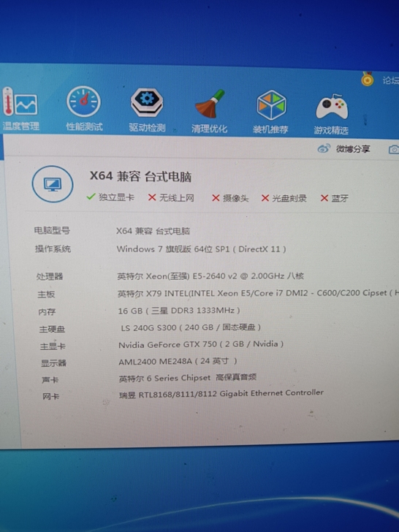Screen dimensions: 399x532
Task: Click the 显示器 label
Action: coord(53,363)
